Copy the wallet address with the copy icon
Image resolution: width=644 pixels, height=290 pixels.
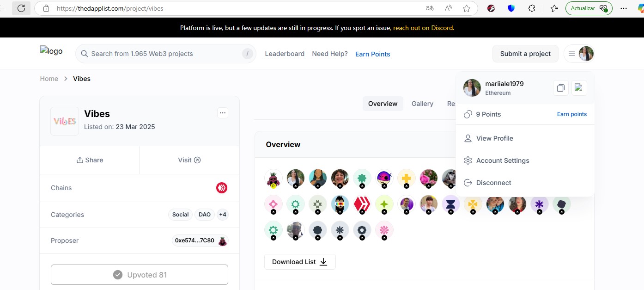tap(560, 88)
